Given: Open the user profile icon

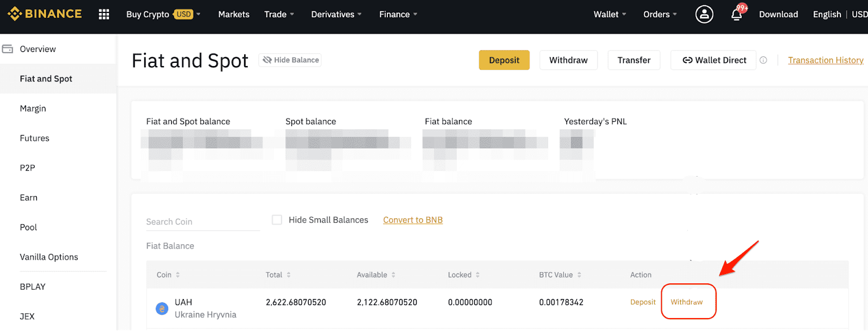Looking at the screenshot, I should pos(704,14).
